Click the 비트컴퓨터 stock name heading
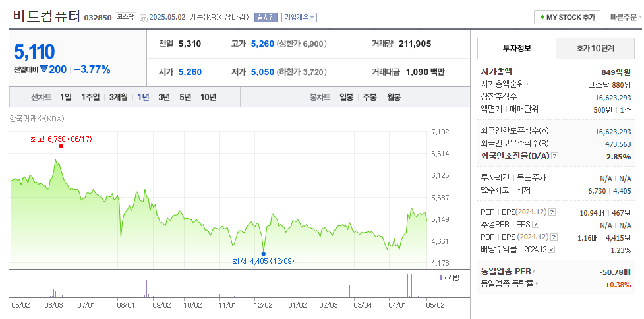This screenshot has height=319, width=644. pos(47,16)
